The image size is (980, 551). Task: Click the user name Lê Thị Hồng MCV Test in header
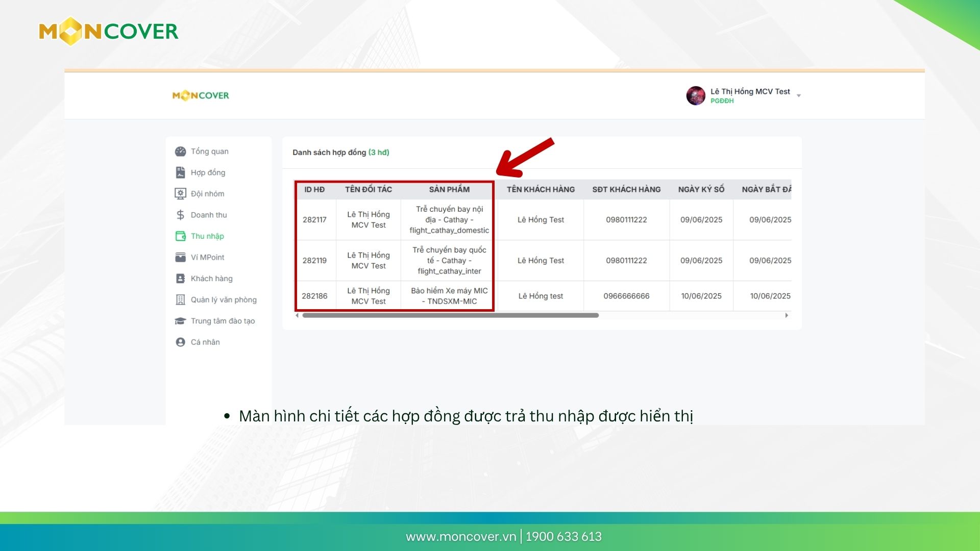pos(750,91)
